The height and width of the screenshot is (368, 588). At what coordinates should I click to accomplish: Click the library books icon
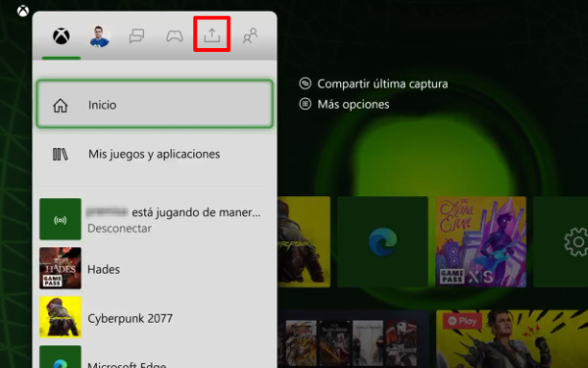[60, 154]
